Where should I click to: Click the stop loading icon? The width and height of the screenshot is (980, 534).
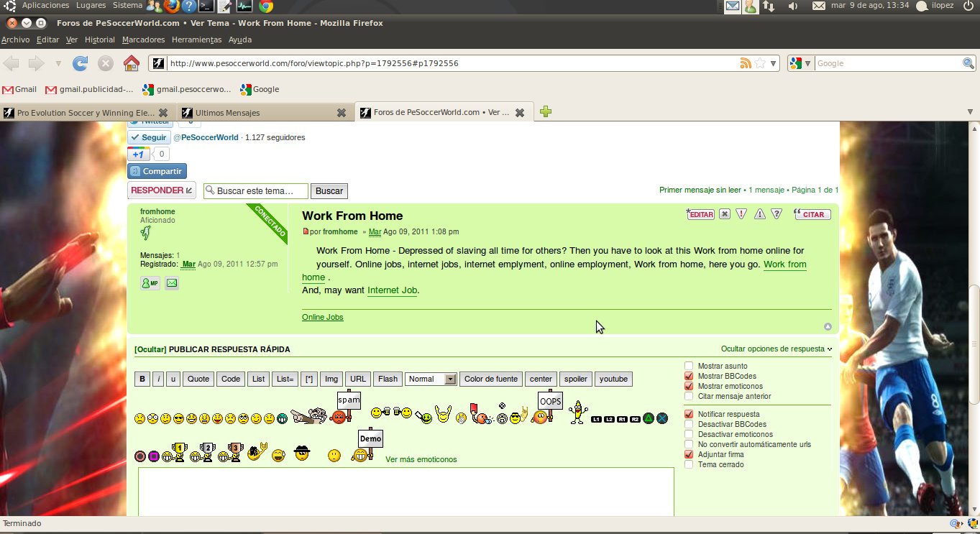click(106, 63)
